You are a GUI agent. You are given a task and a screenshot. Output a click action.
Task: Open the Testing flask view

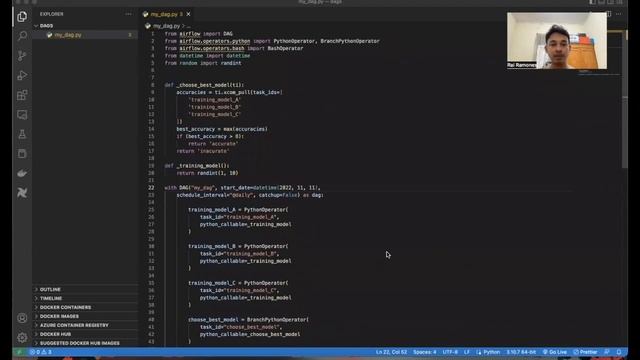(22, 134)
